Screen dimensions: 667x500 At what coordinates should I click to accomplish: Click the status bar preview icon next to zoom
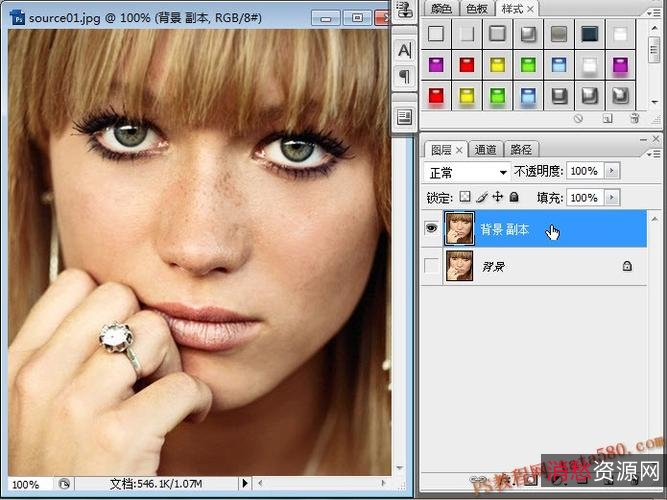tap(64, 484)
